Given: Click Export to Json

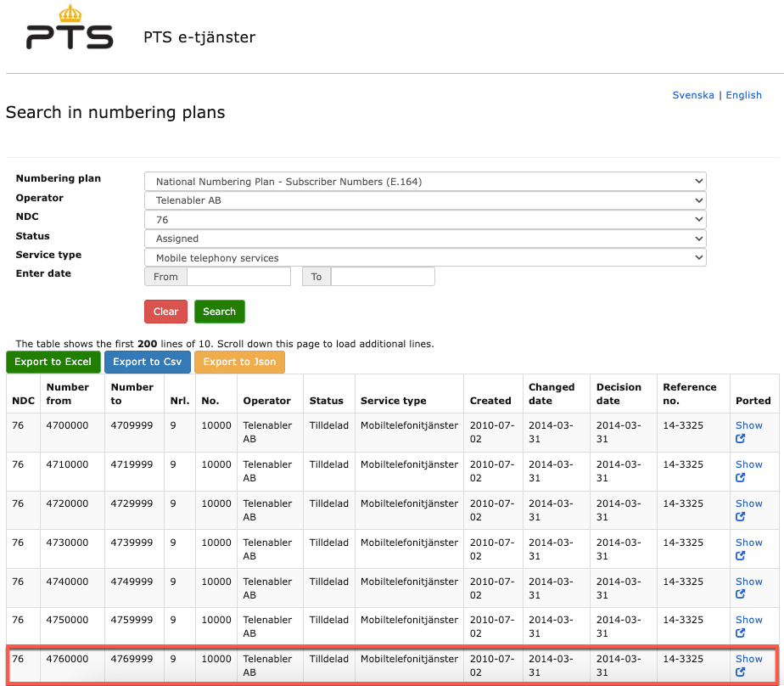Looking at the screenshot, I should point(239,362).
